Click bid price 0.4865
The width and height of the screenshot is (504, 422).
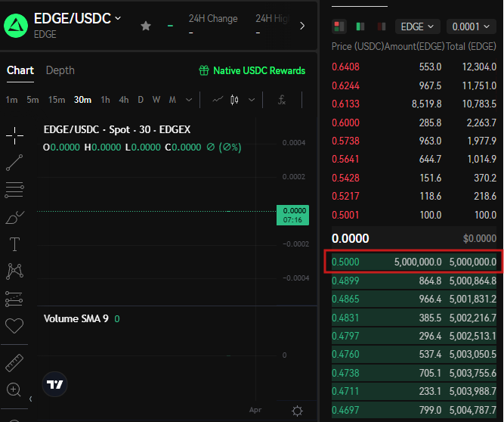pyautogui.click(x=345, y=299)
